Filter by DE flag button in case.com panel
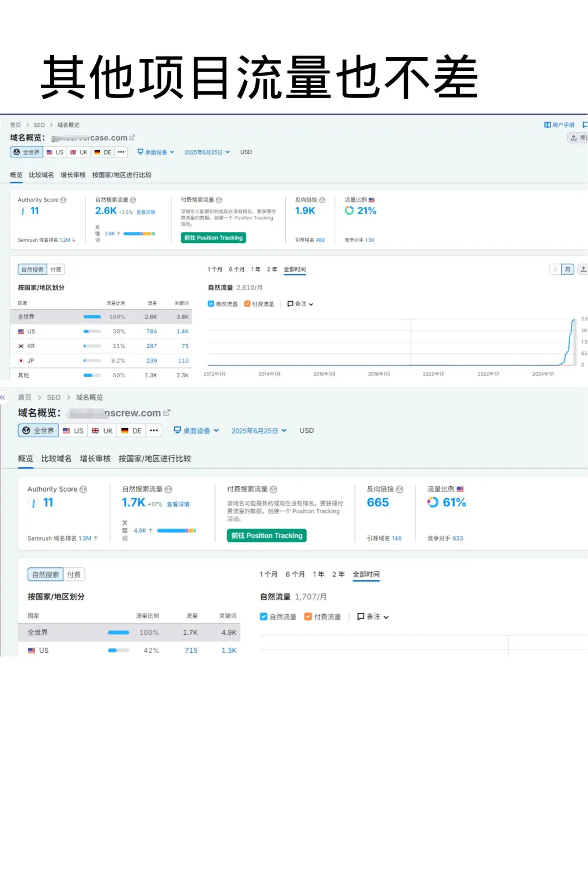Screen dimensions: 588x882 [103, 152]
